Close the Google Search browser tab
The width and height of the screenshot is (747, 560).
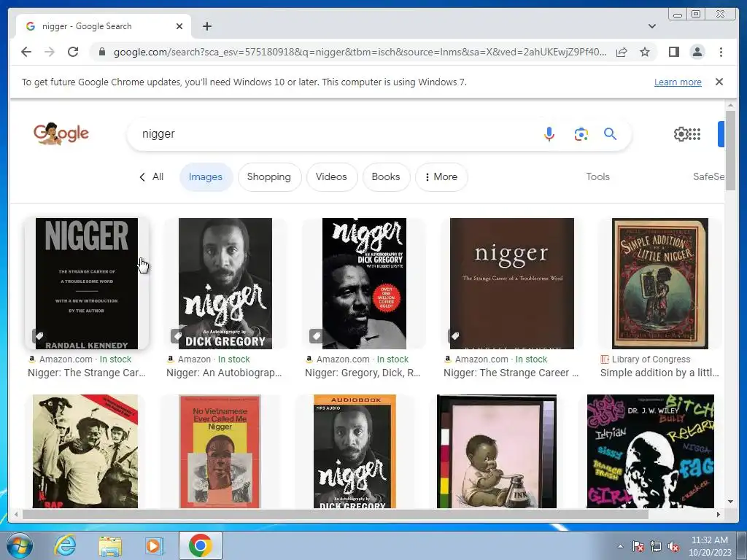[179, 26]
